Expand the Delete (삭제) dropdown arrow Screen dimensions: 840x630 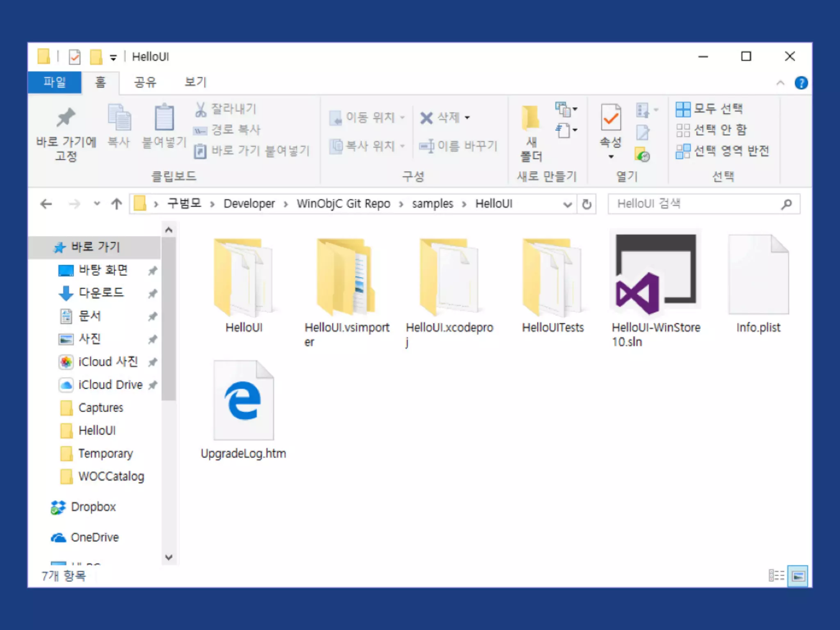pyautogui.click(x=467, y=118)
